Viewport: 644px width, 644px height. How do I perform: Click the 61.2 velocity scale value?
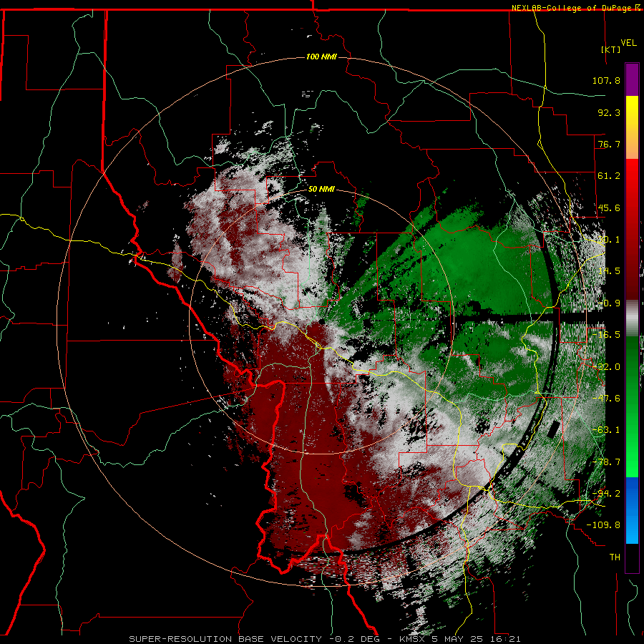[x=609, y=176]
